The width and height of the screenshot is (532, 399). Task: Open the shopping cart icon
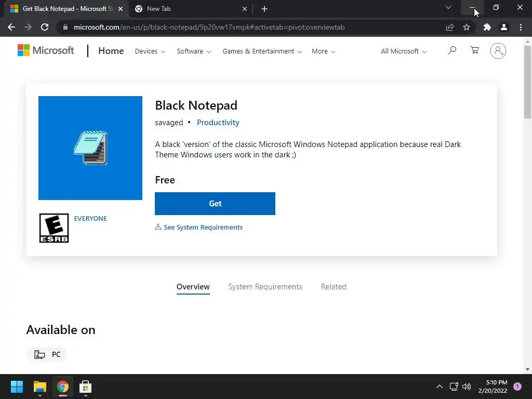475,50
